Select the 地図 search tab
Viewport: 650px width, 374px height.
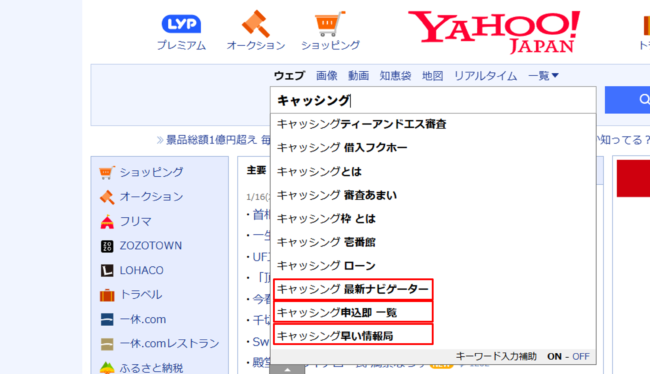(432, 76)
